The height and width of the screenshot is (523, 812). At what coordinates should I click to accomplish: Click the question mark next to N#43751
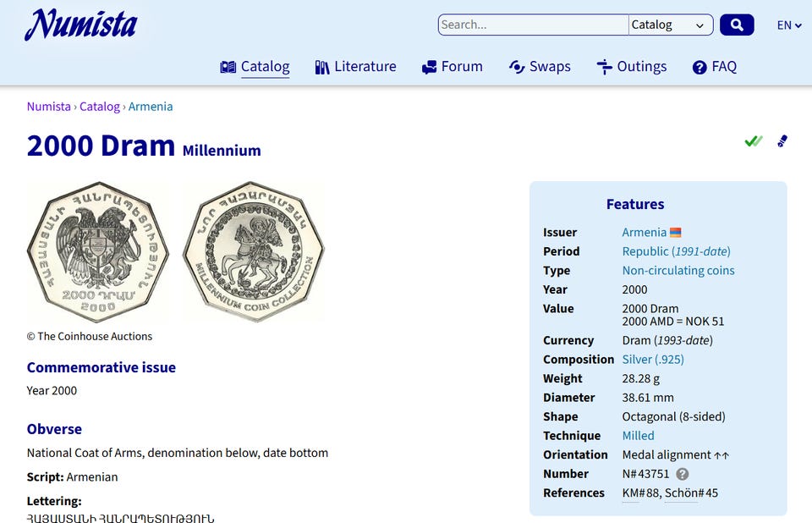point(683,474)
